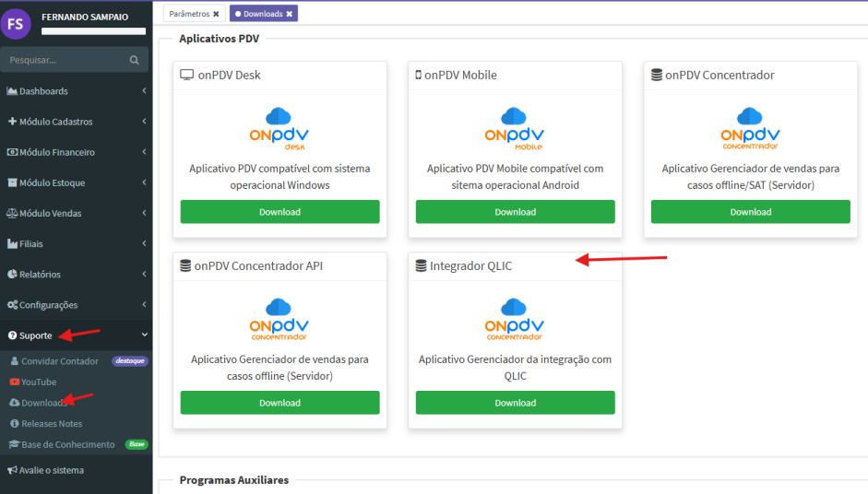Click the Base de Conhecimento graduation icon
The height and width of the screenshot is (494, 868).
15,444
